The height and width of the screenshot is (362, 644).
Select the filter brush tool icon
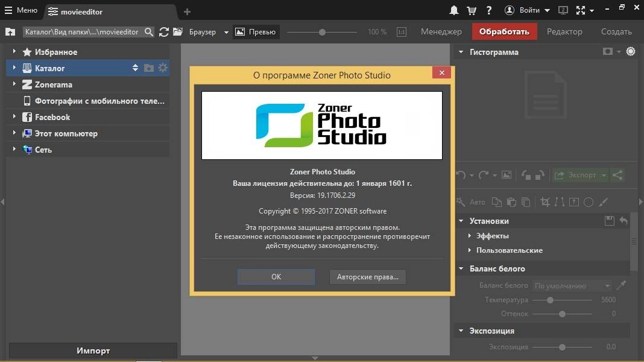point(603,202)
